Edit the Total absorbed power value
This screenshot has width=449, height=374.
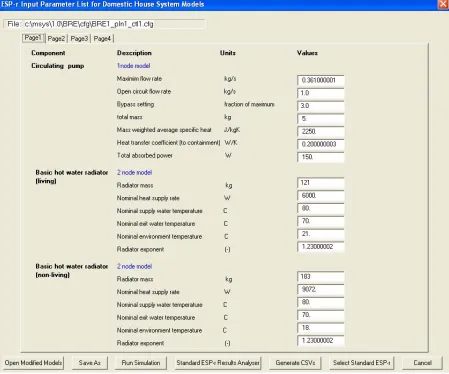tap(320, 157)
